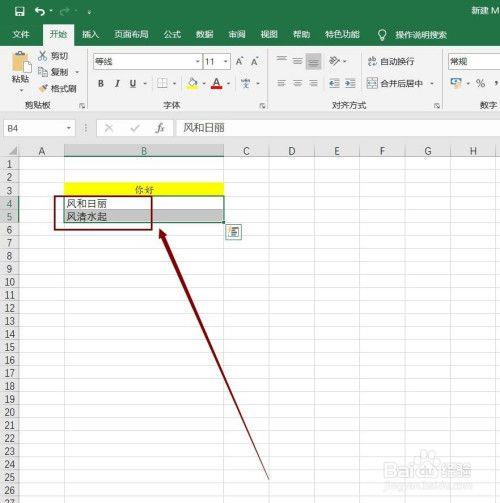Set bottom vertical alignment

(x=313, y=61)
